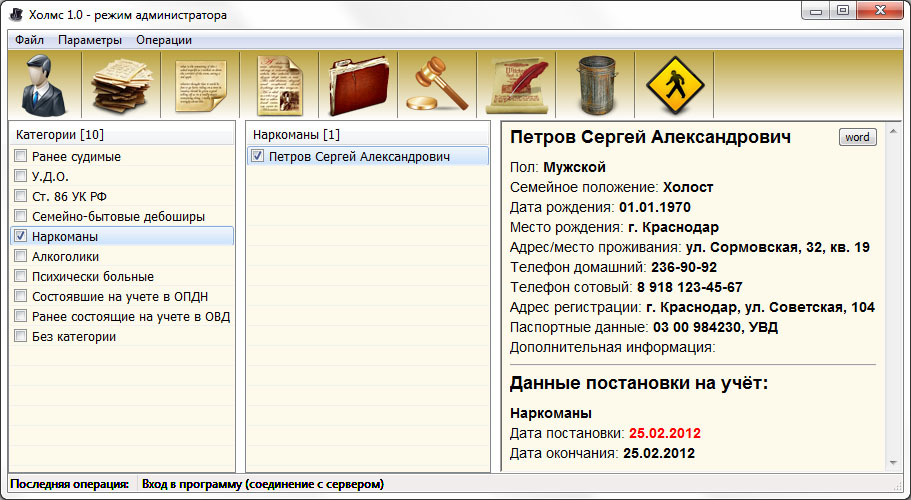Open the Операции menu
911x500 pixels.
(164, 40)
